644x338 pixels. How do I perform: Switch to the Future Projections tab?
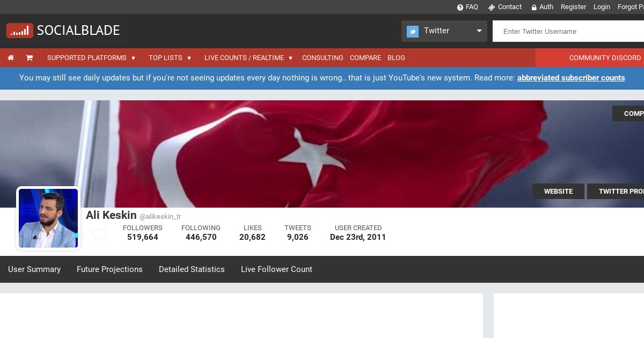click(109, 269)
